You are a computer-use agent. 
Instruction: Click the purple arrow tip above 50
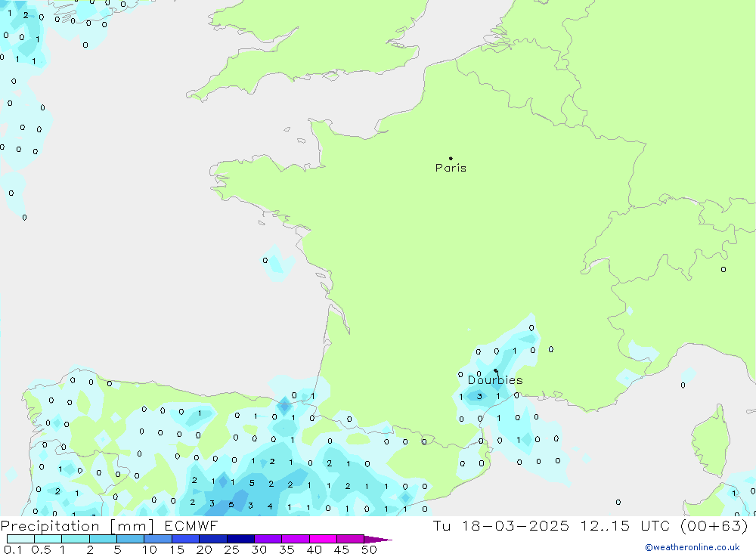[378, 540]
